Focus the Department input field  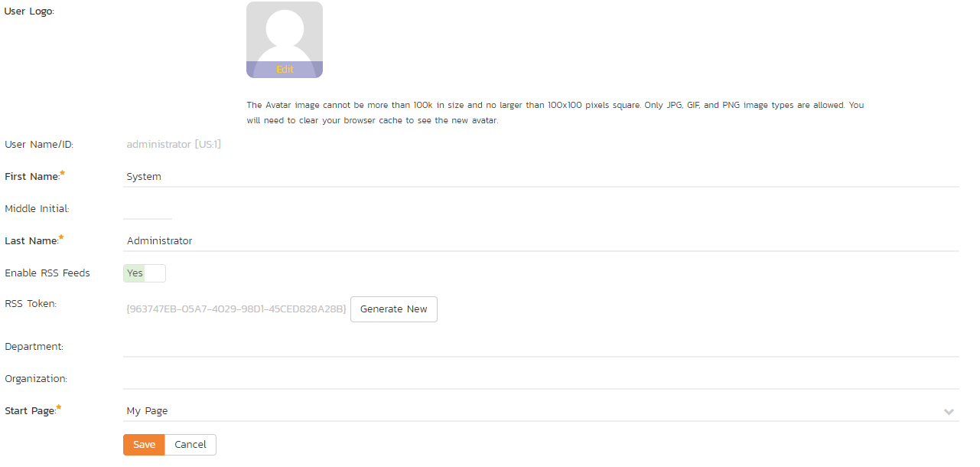[x=541, y=346]
